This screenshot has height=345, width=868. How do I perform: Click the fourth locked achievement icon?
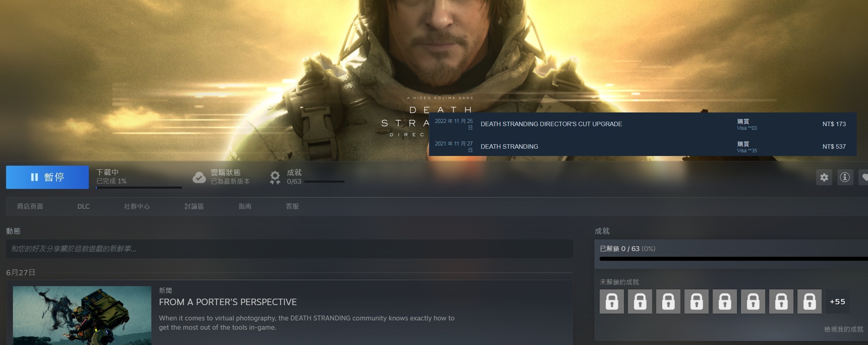(x=696, y=301)
